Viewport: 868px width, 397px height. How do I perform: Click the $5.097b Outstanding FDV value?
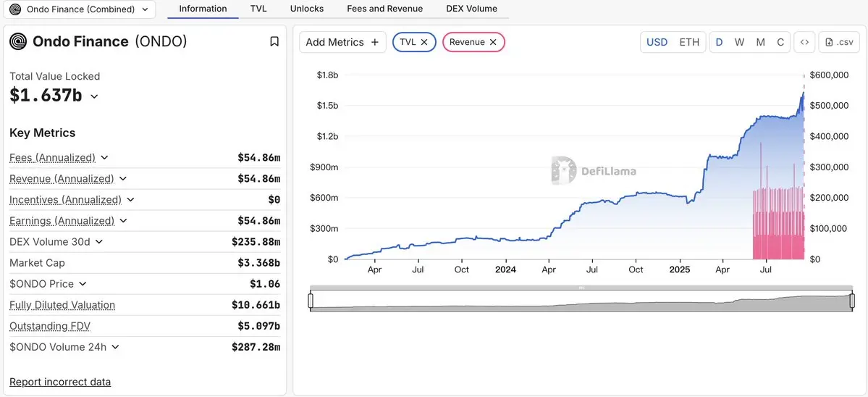point(259,326)
